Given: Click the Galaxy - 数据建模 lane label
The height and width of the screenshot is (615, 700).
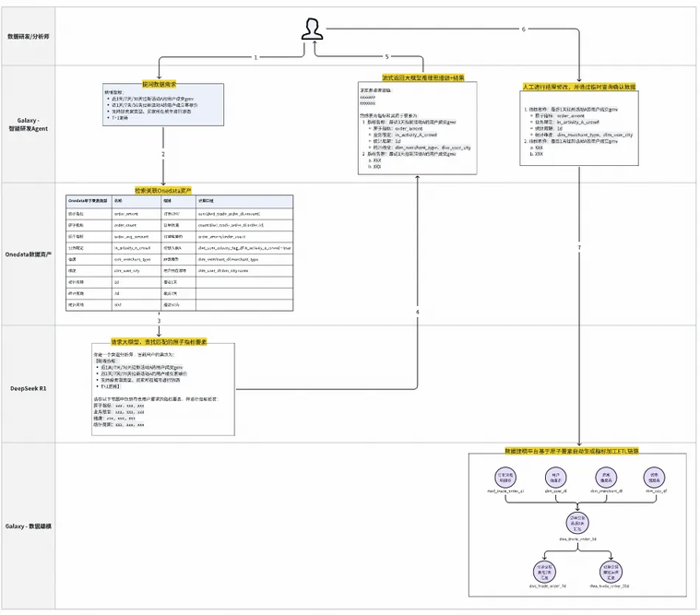Looking at the screenshot, I should point(28,526).
